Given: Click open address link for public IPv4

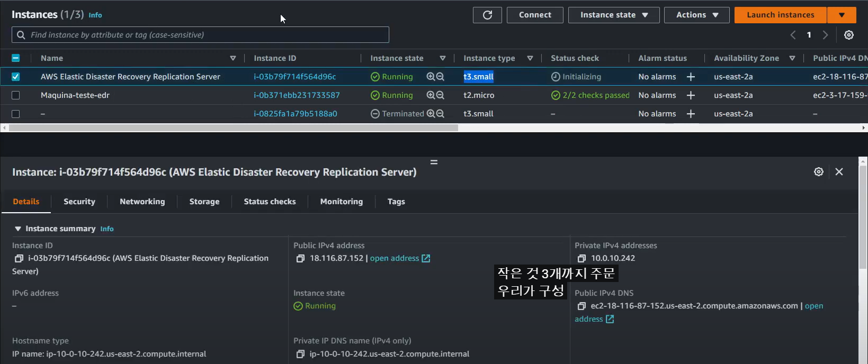Looking at the screenshot, I should (400, 258).
